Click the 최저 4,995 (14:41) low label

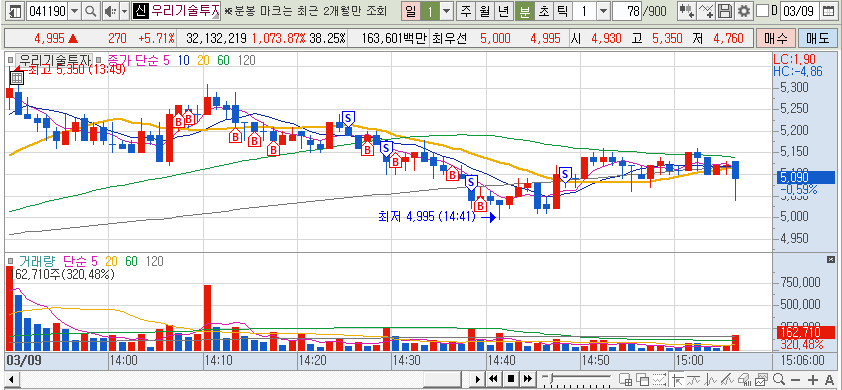pos(427,216)
